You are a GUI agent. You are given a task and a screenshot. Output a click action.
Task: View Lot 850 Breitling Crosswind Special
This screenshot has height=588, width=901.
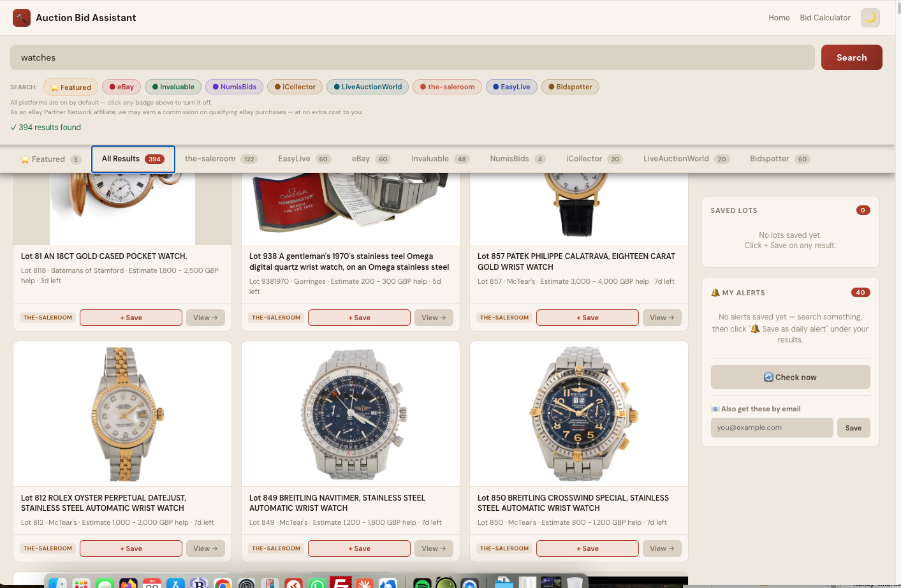pyautogui.click(x=662, y=548)
